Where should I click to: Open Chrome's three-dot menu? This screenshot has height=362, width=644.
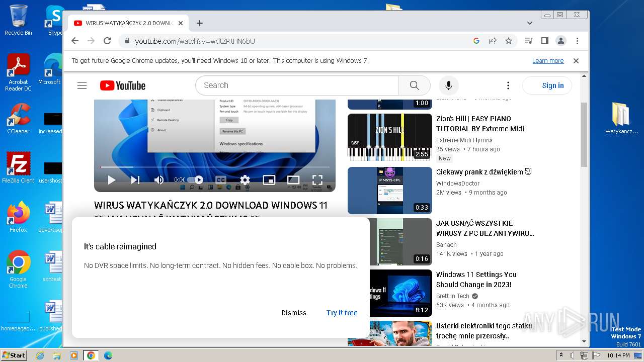click(577, 41)
